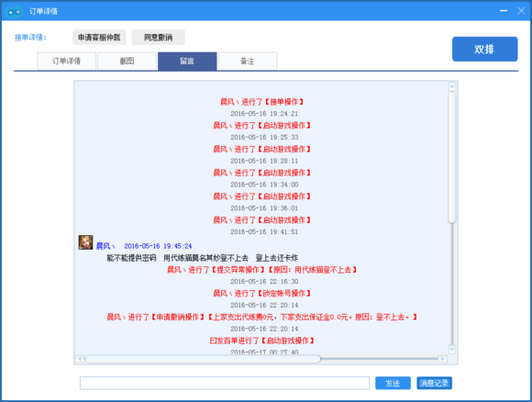
Task: Click the horizontal scrollbar thumb
Action: 203,359
